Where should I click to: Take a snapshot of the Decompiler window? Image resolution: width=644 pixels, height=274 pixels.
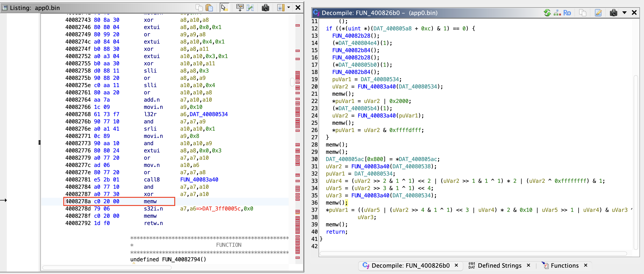click(614, 13)
